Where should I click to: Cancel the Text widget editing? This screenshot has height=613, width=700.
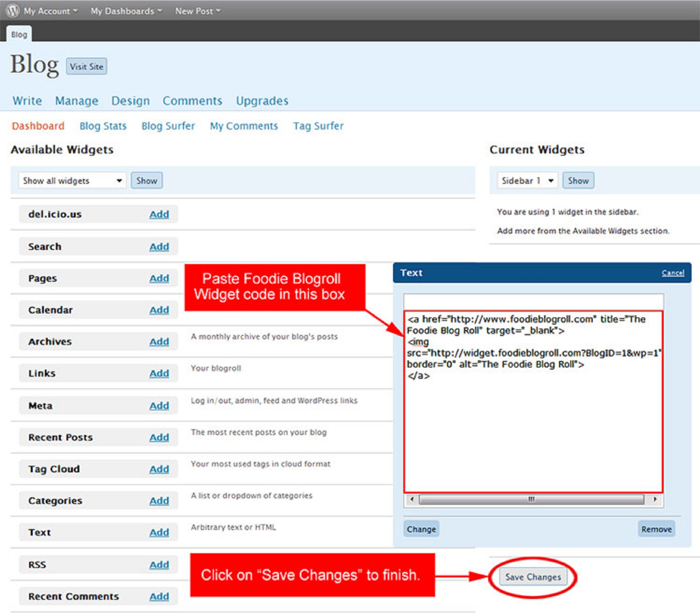click(x=672, y=273)
